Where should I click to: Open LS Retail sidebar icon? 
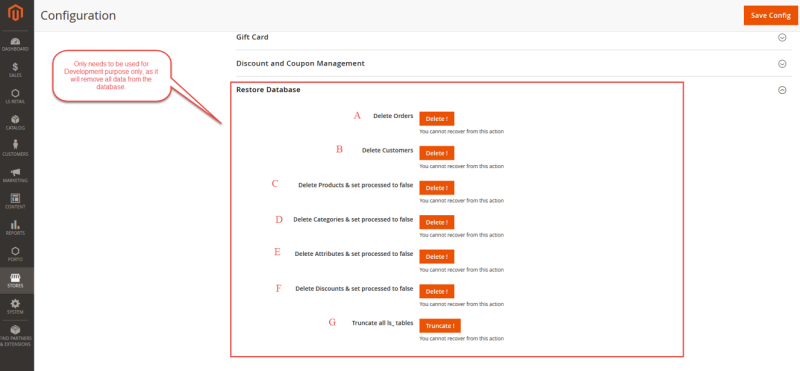15,93
